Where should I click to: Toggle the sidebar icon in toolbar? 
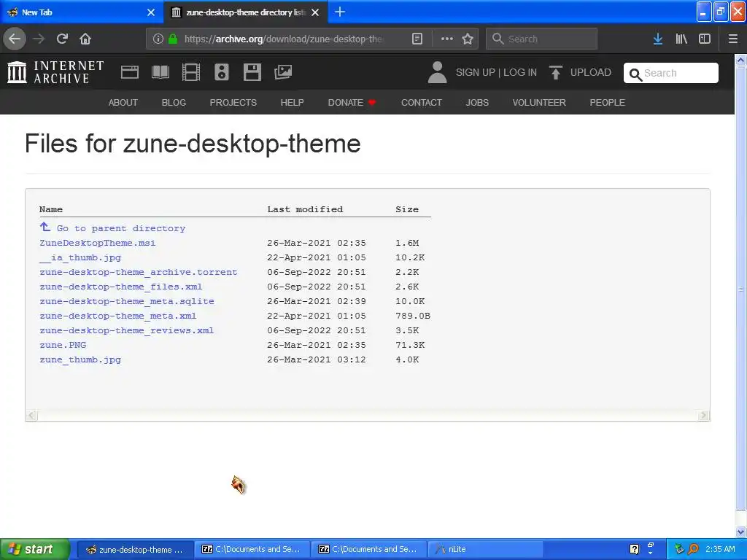[705, 39]
